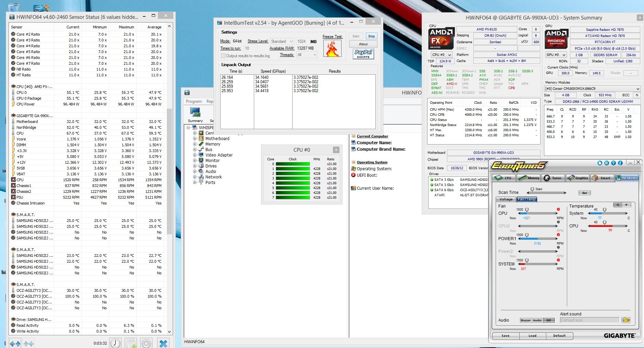644x348 pixels.
Task: Toggle the CPU2 fan alert gray indicator
Action: [558, 222]
